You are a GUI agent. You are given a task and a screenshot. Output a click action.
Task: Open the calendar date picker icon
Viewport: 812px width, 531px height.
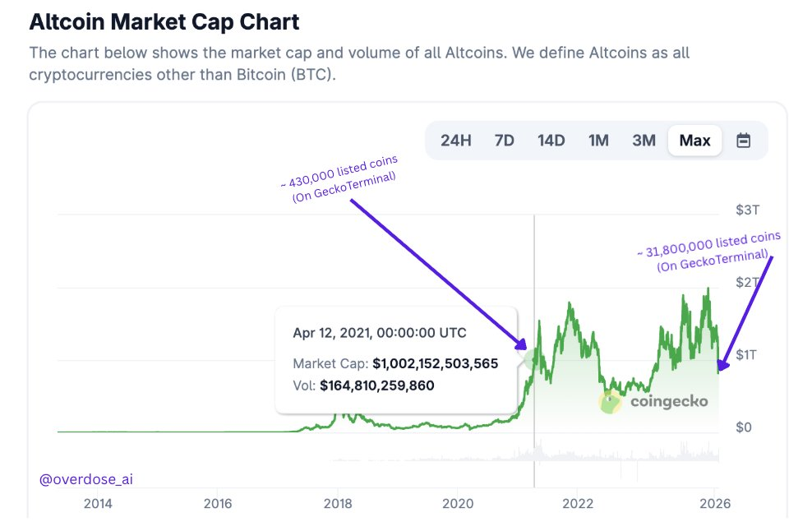[743, 140]
